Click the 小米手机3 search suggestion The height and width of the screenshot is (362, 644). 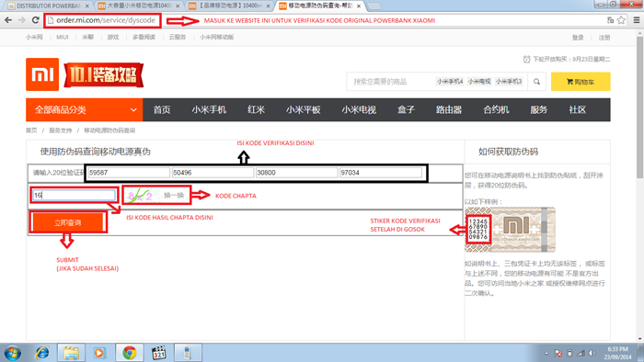pyautogui.click(x=509, y=82)
